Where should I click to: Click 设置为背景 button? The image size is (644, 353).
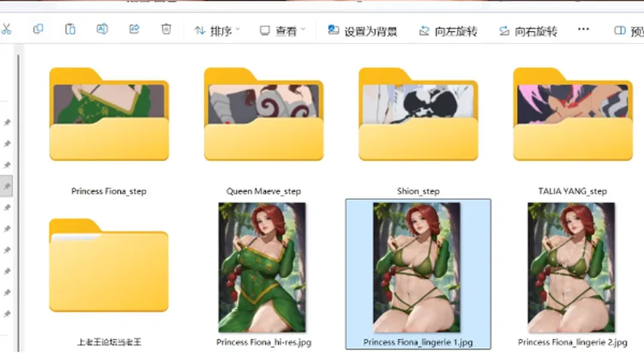pos(362,31)
